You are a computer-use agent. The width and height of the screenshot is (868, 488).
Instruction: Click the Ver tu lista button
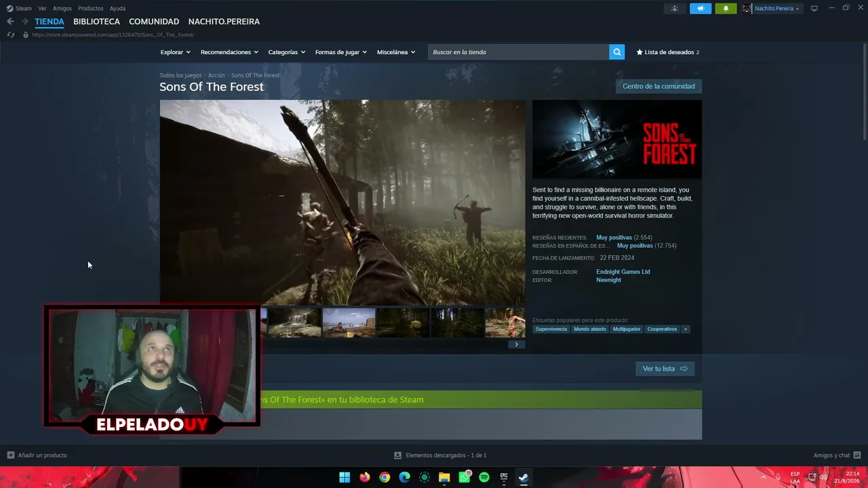coord(665,369)
